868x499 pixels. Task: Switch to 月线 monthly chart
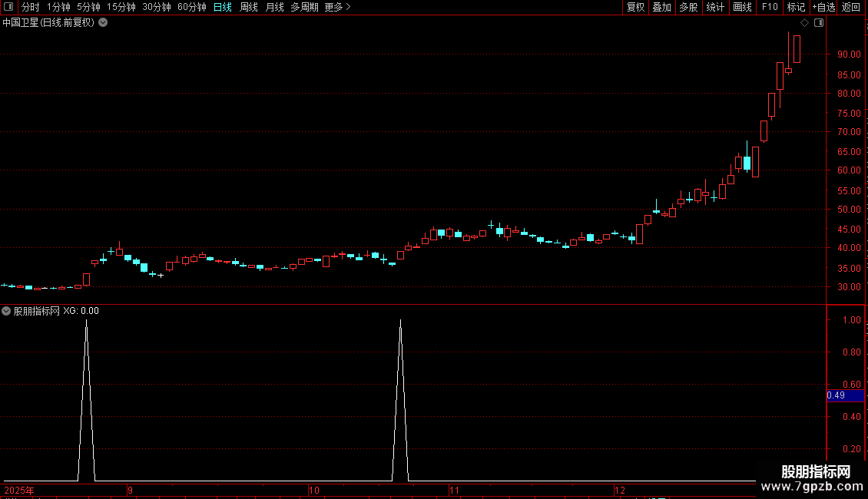coord(274,7)
